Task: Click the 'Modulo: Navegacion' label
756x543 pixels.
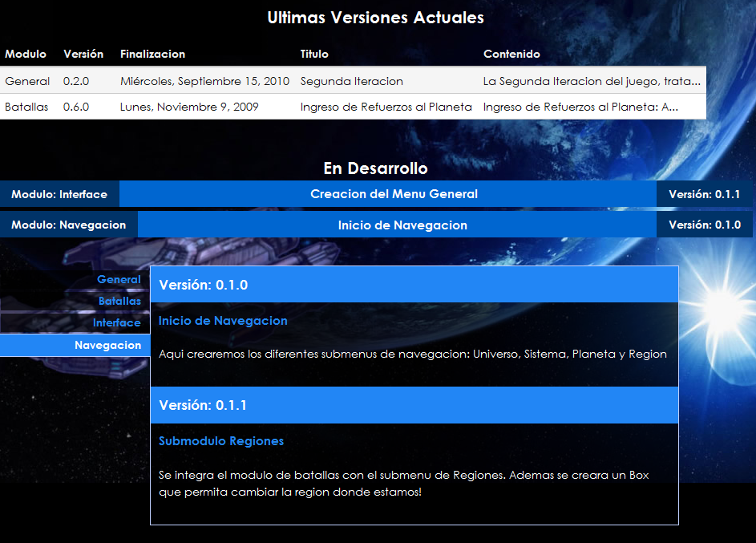Action: pos(69,225)
